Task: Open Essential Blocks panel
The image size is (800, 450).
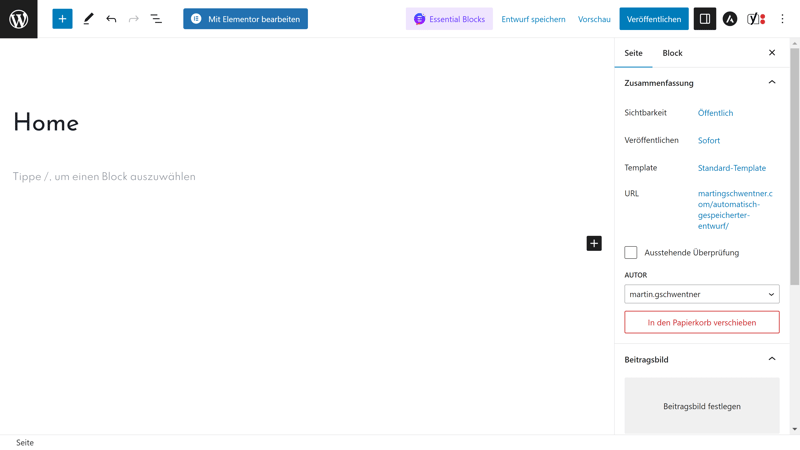Action: [x=449, y=19]
